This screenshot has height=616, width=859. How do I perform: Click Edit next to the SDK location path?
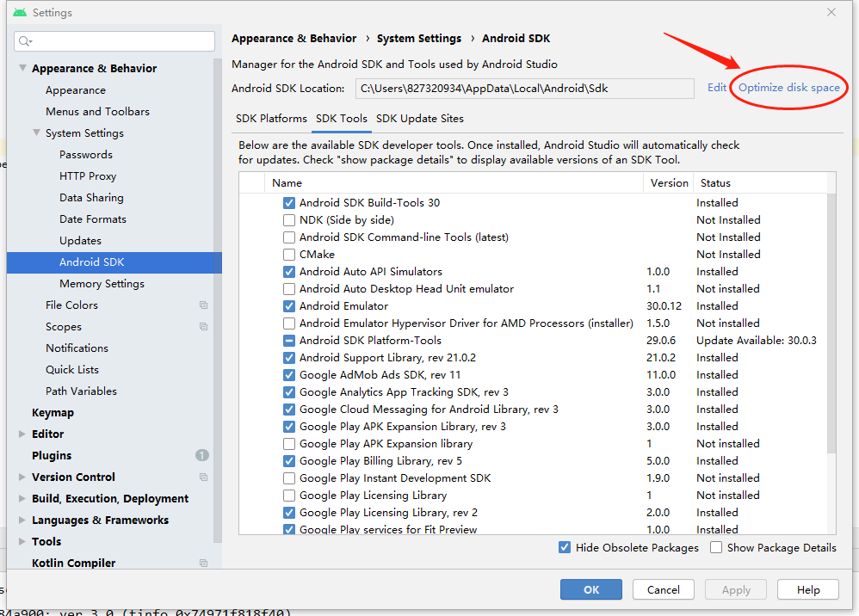(717, 88)
